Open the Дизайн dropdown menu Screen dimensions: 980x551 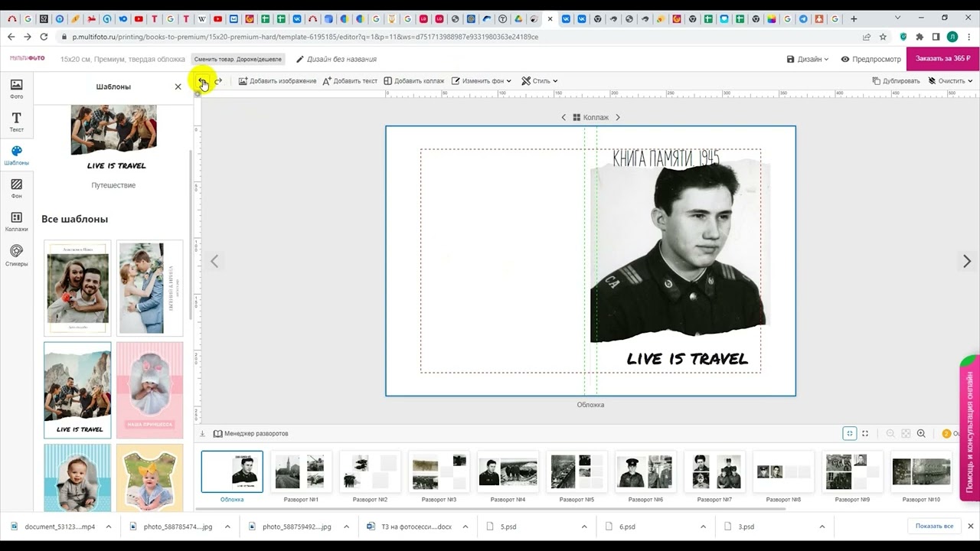(808, 59)
